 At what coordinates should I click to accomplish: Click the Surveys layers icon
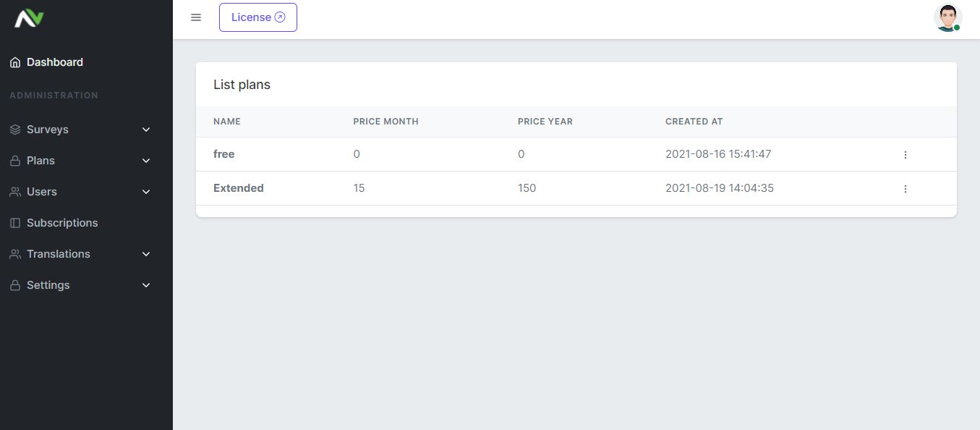point(15,130)
